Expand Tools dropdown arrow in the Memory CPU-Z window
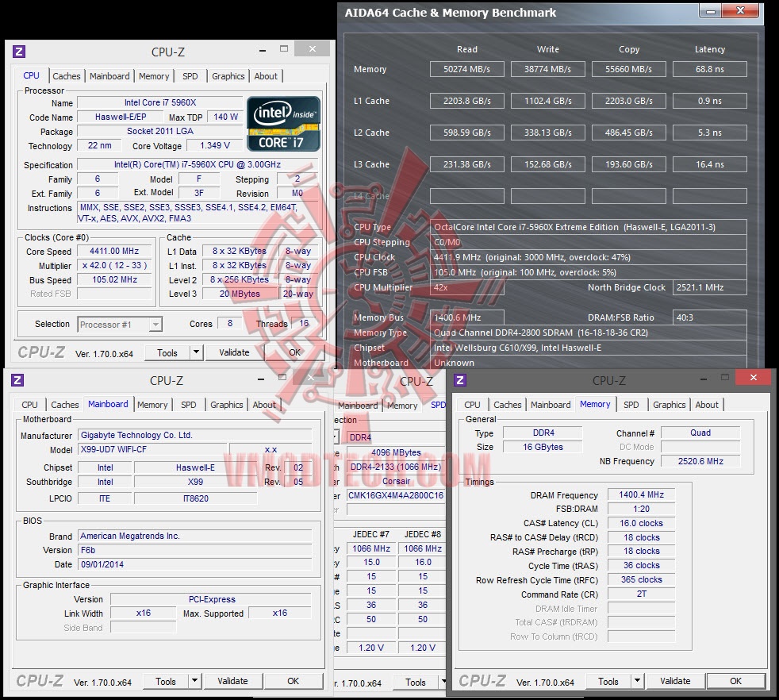Image resolution: width=779 pixels, height=700 pixels. (638, 681)
